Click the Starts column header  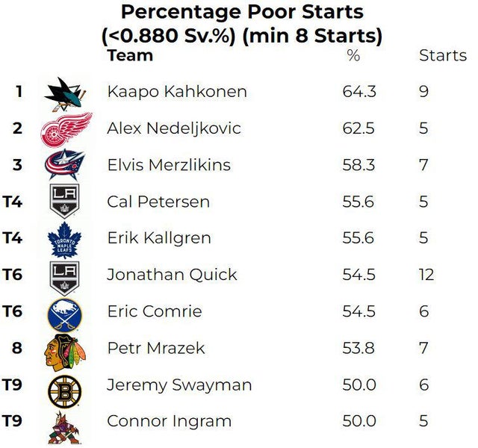[x=442, y=56]
